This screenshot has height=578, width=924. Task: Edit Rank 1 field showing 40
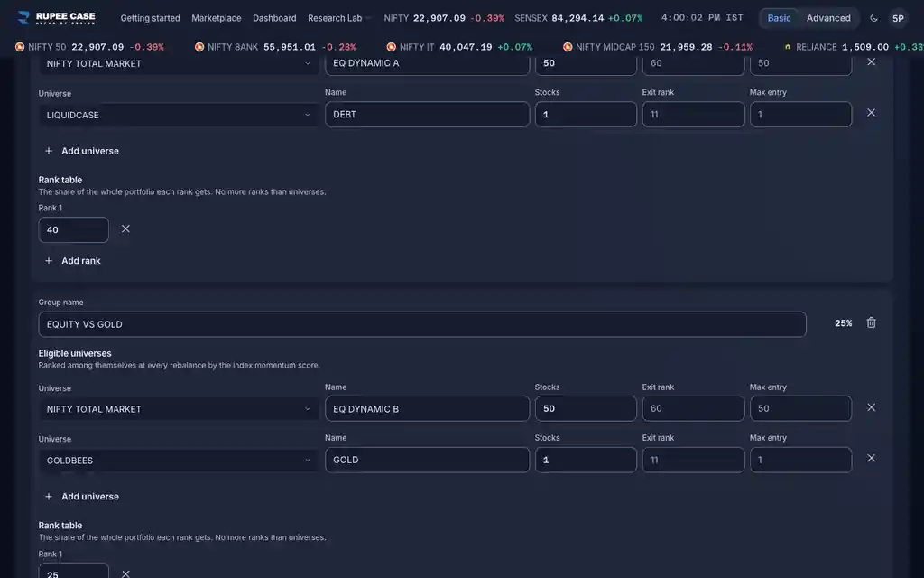tap(74, 230)
